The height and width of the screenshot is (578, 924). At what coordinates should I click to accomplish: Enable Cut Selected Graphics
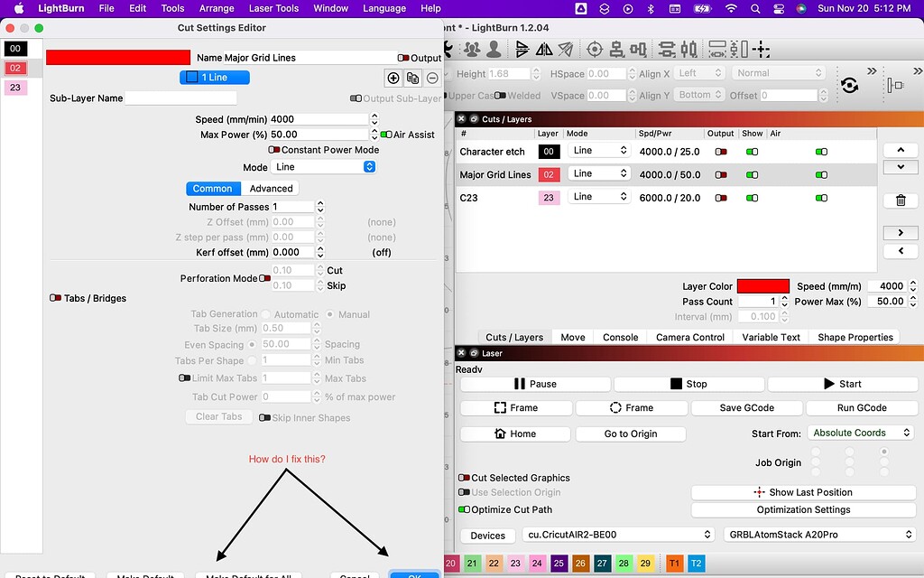coord(463,478)
